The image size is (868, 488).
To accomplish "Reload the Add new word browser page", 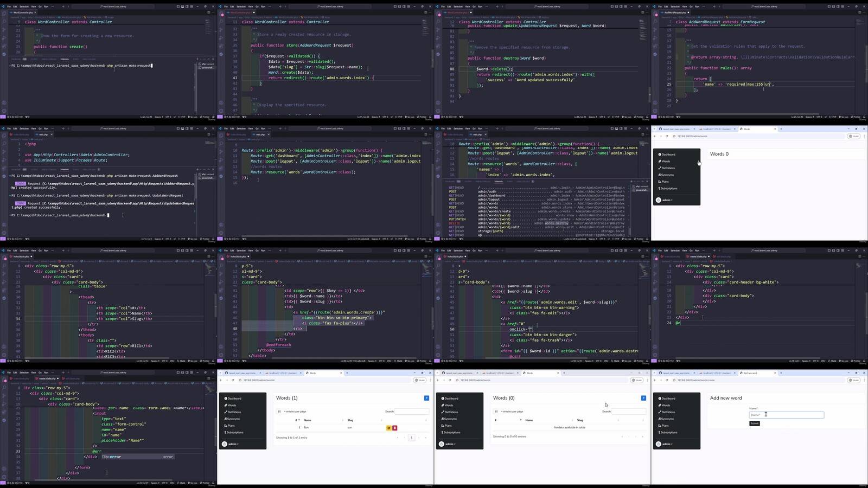I will (x=667, y=380).
